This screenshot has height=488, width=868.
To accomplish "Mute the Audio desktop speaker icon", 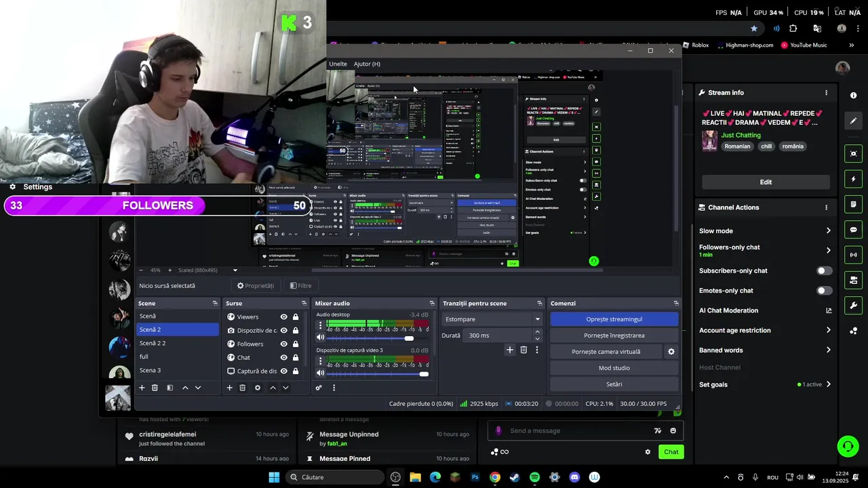I will click(x=320, y=338).
